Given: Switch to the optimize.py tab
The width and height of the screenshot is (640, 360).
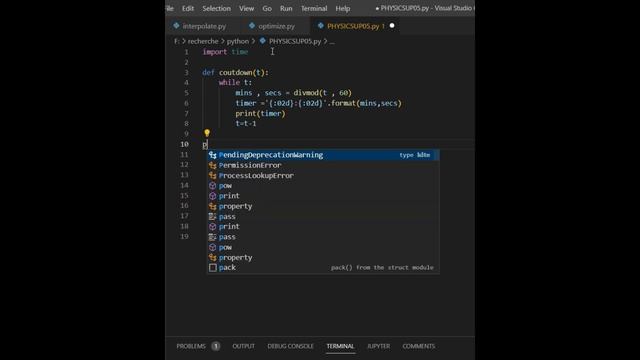Looking at the screenshot, I should coord(276,26).
